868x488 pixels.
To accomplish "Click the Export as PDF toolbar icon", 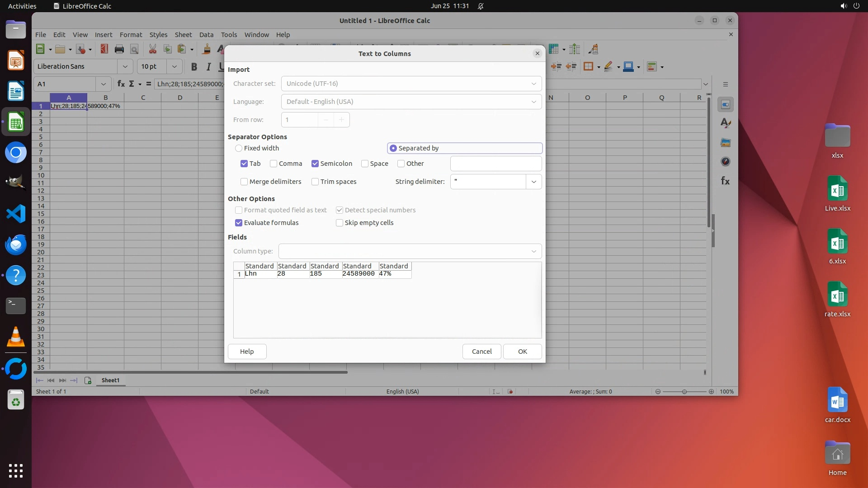I will (104, 49).
